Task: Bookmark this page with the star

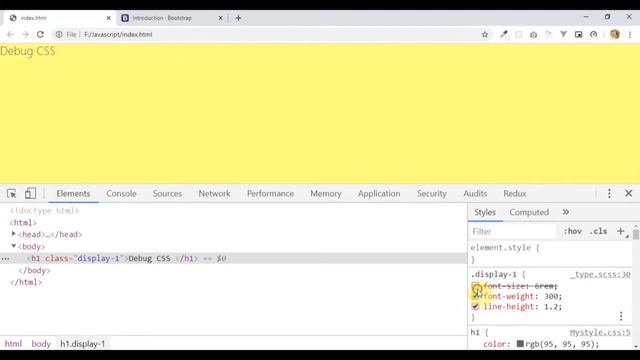Action: 484,35
